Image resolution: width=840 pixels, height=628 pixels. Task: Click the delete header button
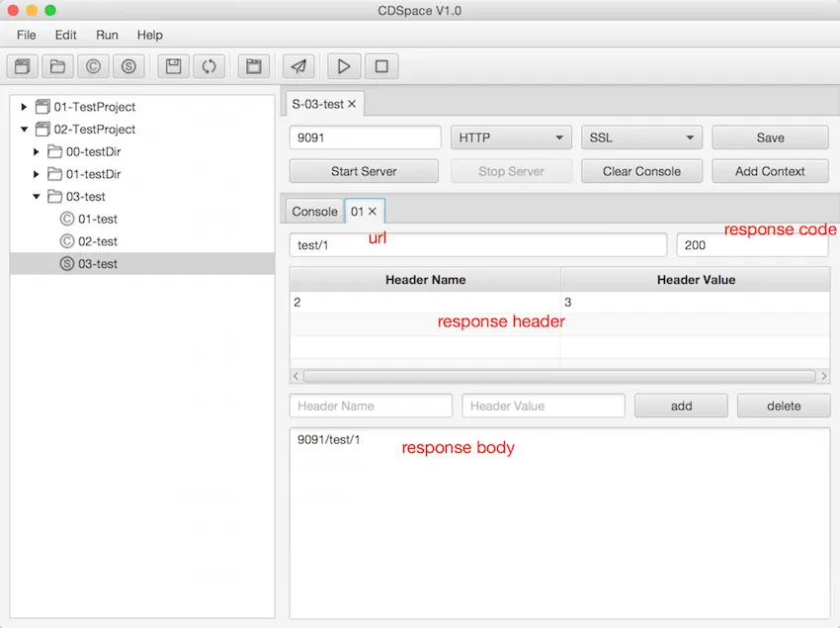pos(784,405)
